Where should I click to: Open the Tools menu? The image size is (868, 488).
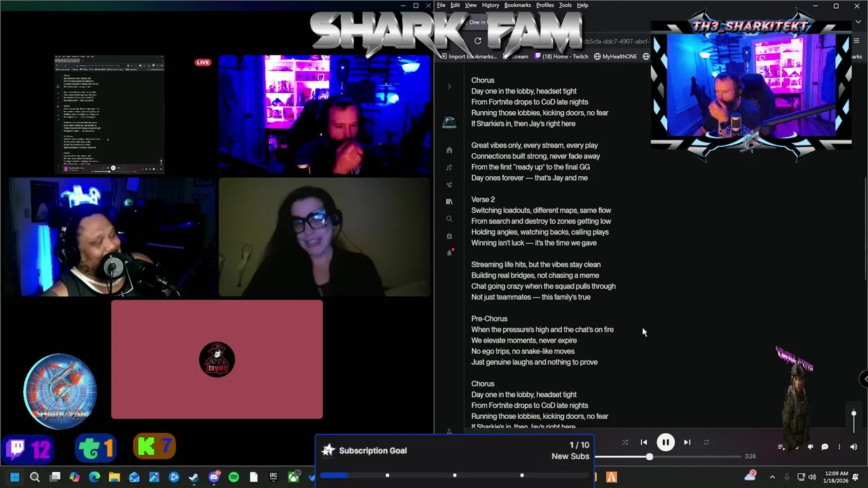(x=565, y=5)
